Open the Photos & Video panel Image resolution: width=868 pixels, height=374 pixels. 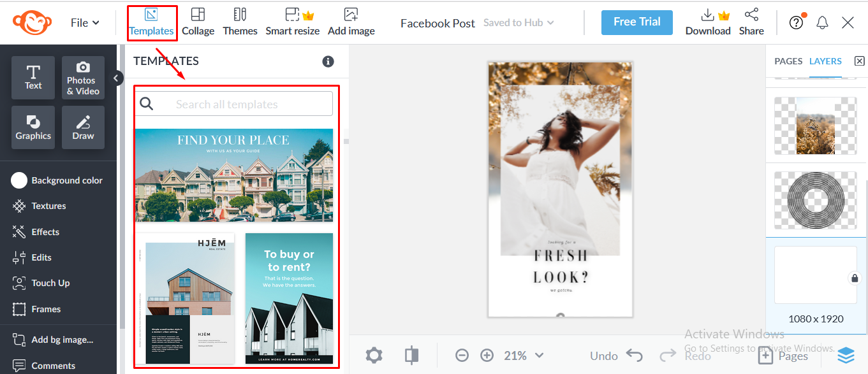click(82, 76)
